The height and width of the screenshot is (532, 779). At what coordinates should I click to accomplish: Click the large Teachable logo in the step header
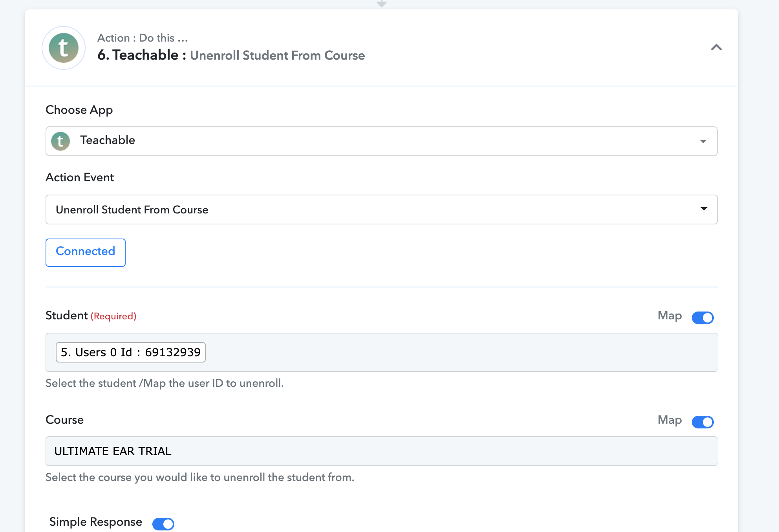click(64, 48)
